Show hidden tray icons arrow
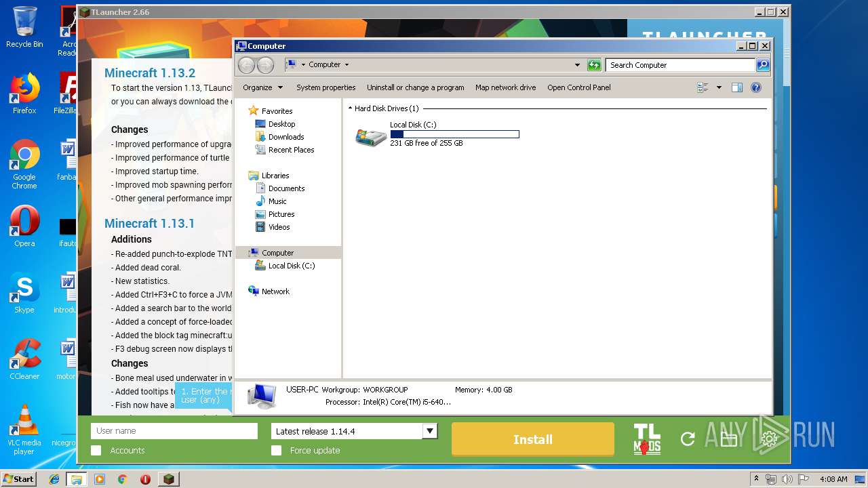 tap(757, 479)
